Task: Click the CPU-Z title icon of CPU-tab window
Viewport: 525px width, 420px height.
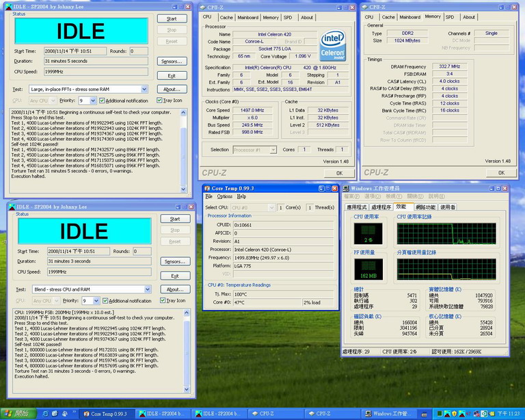Action: point(202,7)
